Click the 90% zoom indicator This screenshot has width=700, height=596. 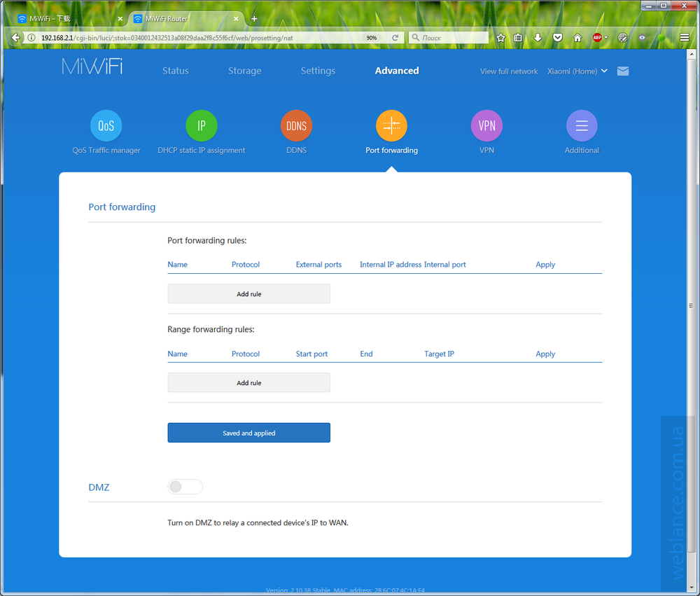[372, 38]
